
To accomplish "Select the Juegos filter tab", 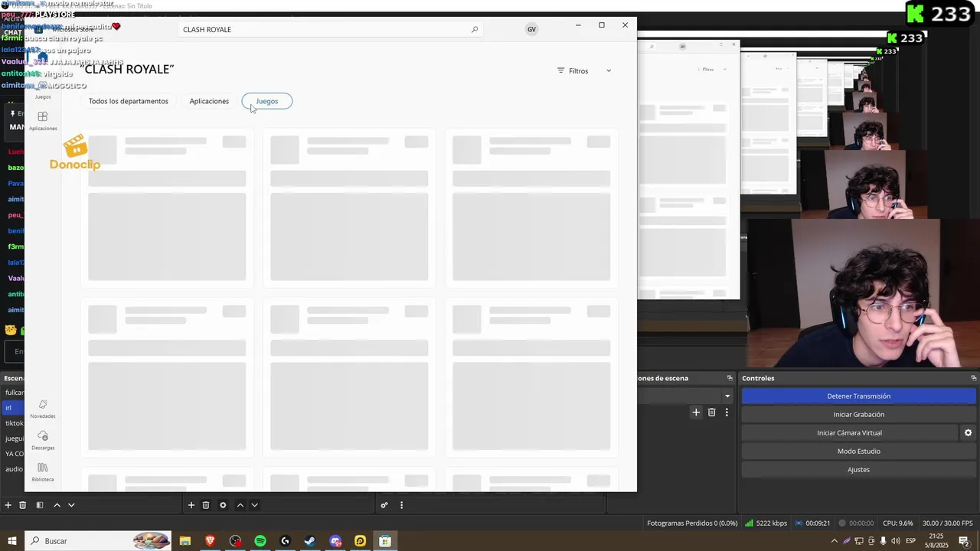I will (267, 101).
